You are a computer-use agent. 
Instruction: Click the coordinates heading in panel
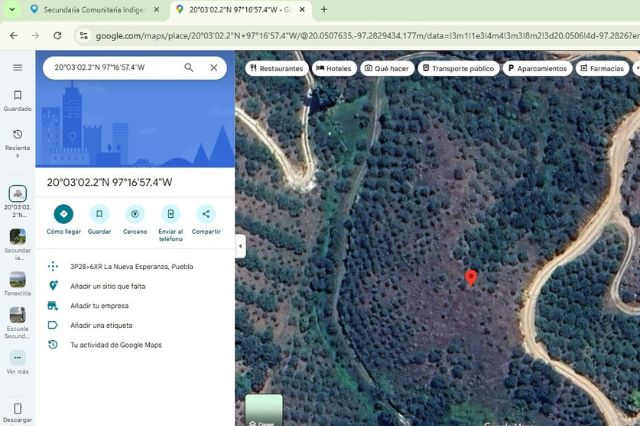click(x=109, y=182)
